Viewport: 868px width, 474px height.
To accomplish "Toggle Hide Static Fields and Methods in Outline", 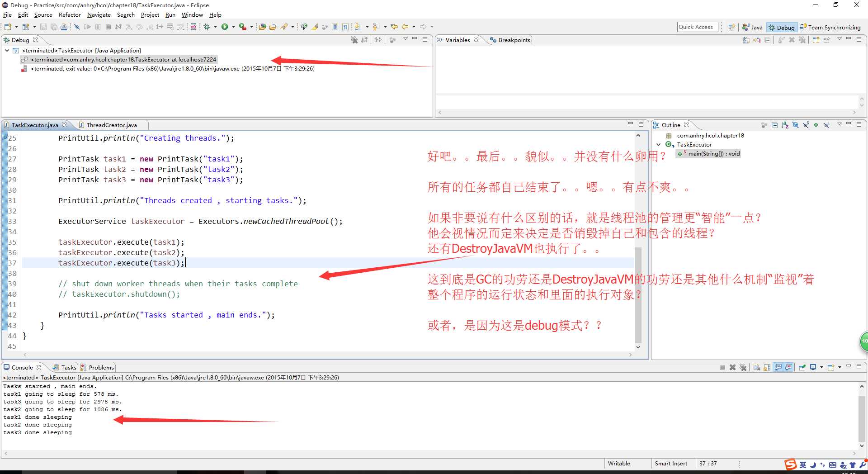I will pos(806,125).
